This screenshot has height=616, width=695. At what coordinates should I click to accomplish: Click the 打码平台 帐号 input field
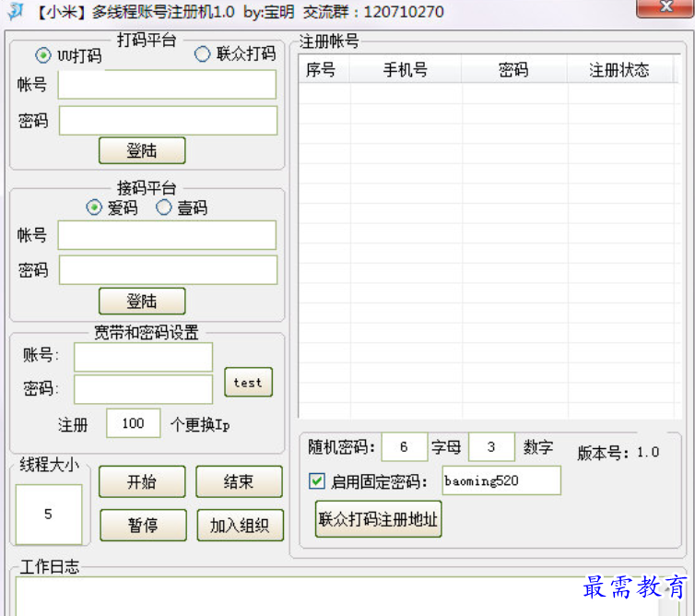coord(167,84)
